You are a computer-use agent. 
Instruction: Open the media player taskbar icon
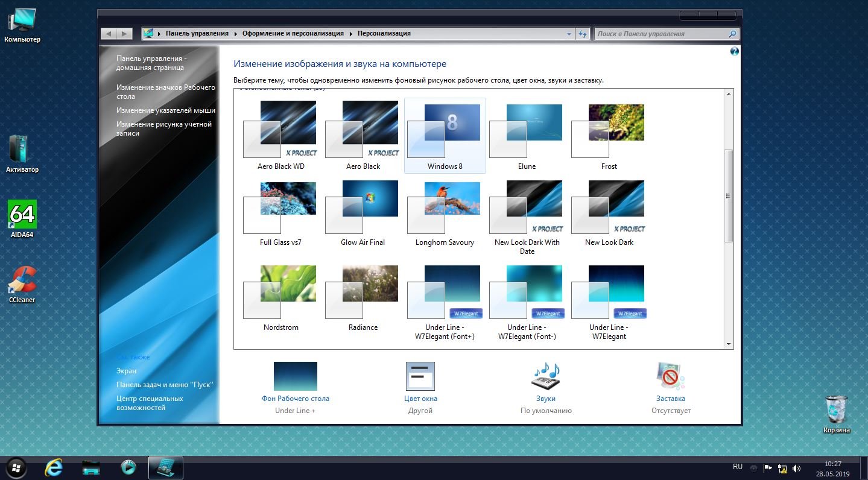(128, 467)
